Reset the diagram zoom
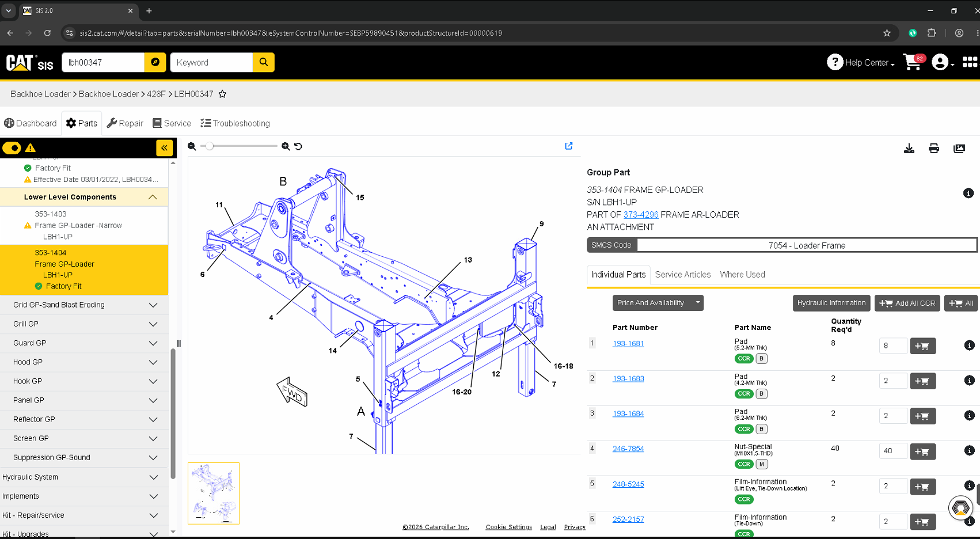This screenshot has height=539, width=980. coord(298,146)
